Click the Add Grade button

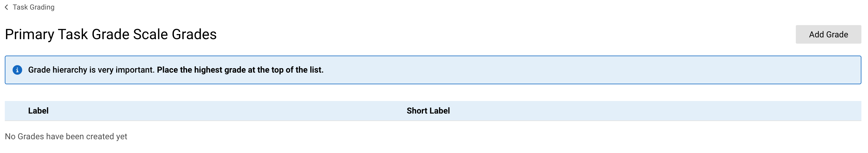click(828, 34)
